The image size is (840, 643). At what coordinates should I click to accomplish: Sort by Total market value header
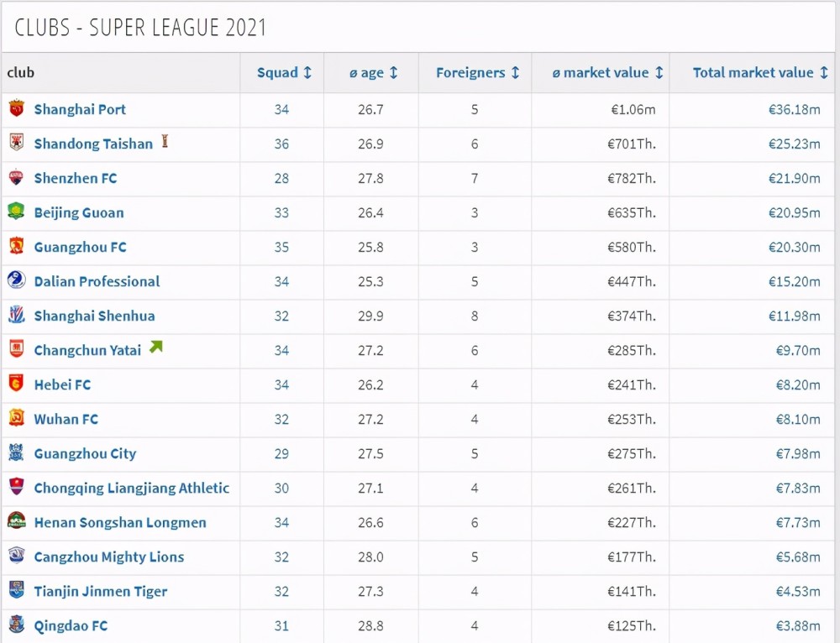pyautogui.click(x=760, y=72)
